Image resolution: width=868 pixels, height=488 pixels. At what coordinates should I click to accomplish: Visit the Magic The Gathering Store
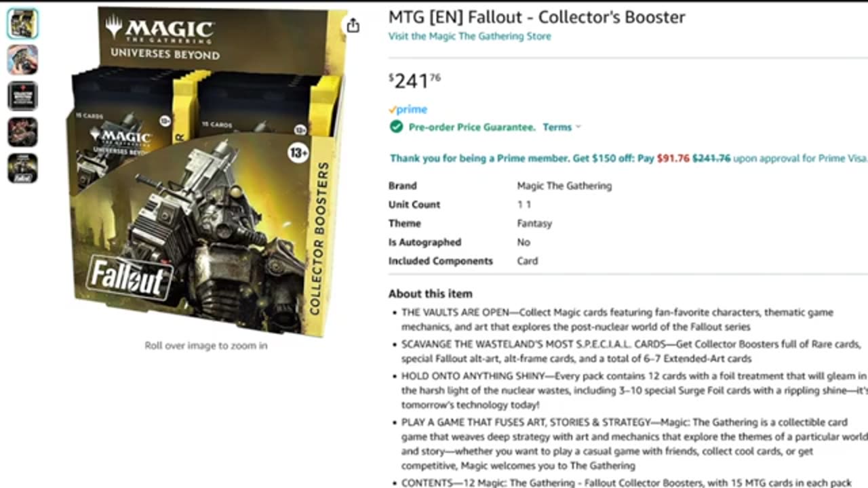coord(469,36)
